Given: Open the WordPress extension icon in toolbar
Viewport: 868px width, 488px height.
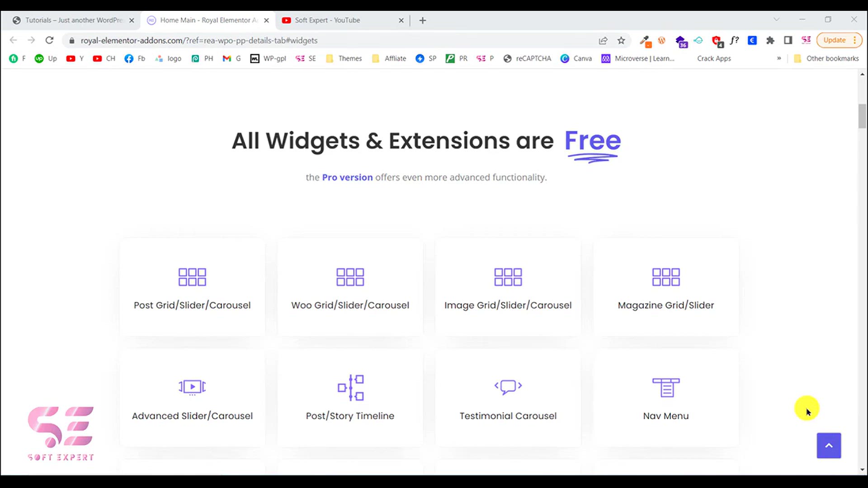Looking at the screenshot, I should 662,40.
